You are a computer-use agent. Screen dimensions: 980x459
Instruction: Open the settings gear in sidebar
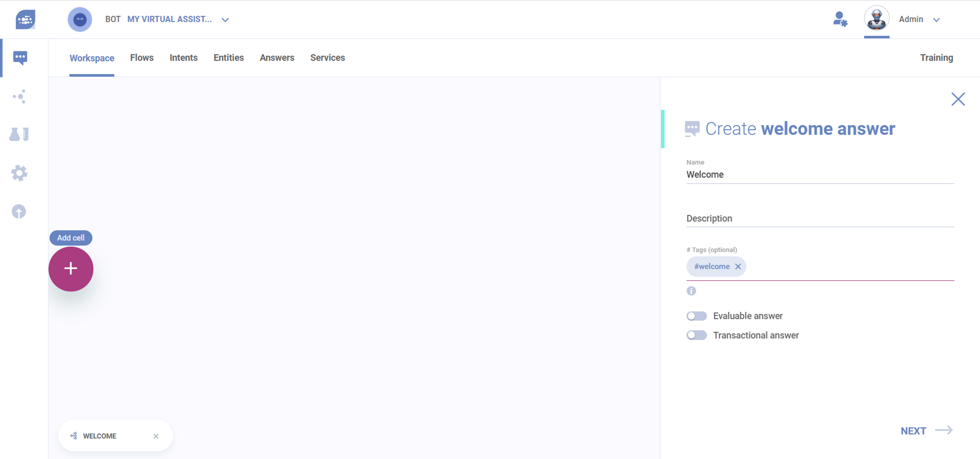[x=19, y=173]
